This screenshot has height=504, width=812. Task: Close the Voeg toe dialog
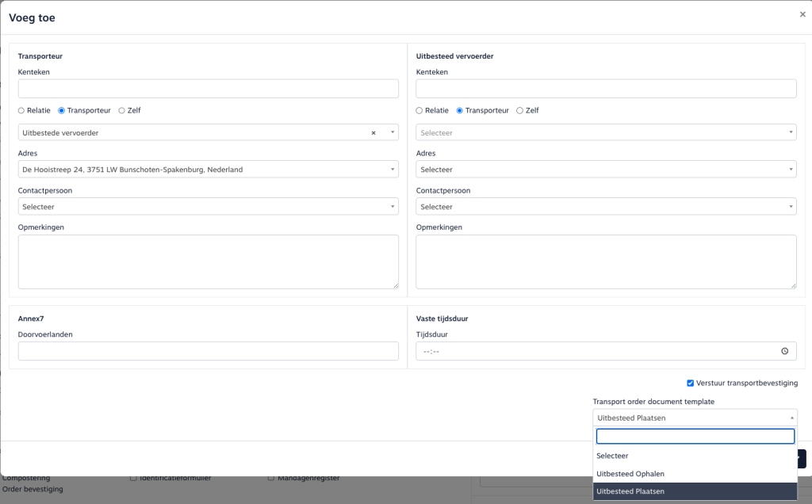point(802,14)
